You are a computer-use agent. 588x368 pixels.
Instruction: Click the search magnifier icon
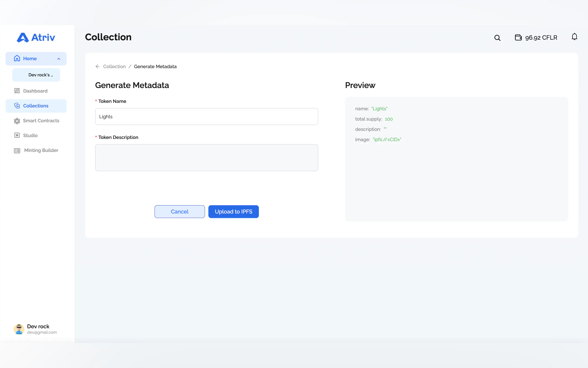(497, 38)
